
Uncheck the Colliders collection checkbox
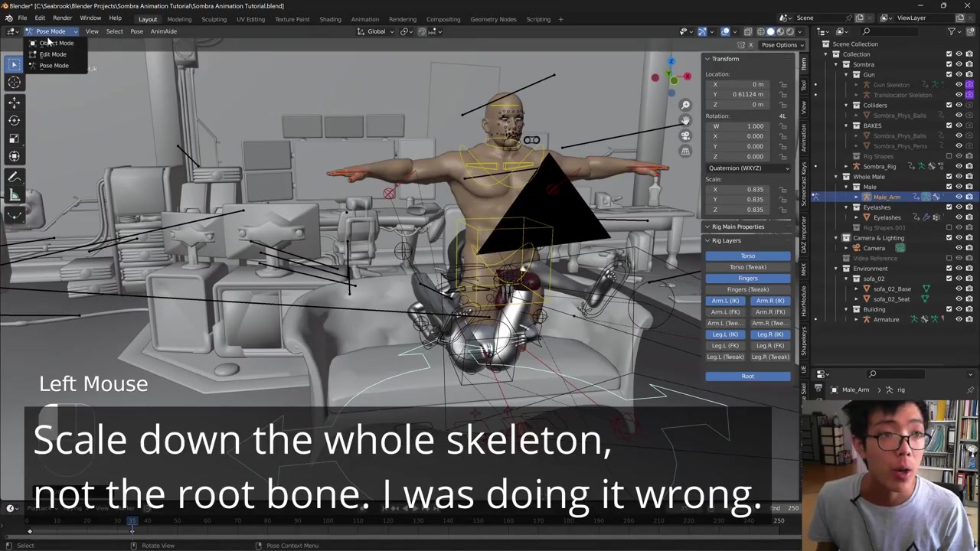(x=949, y=105)
